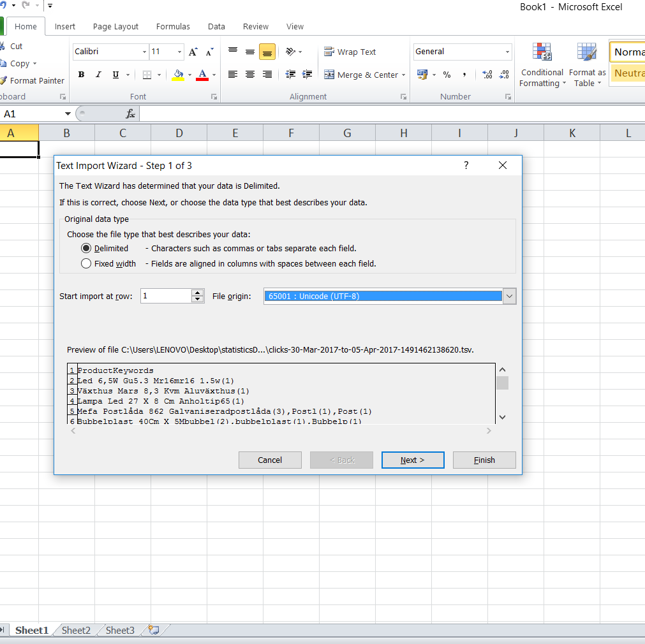Switch to the Review tab
Image resolution: width=645 pixels, height=644 pixels.
pyautogui.click(x=255, y=26)
